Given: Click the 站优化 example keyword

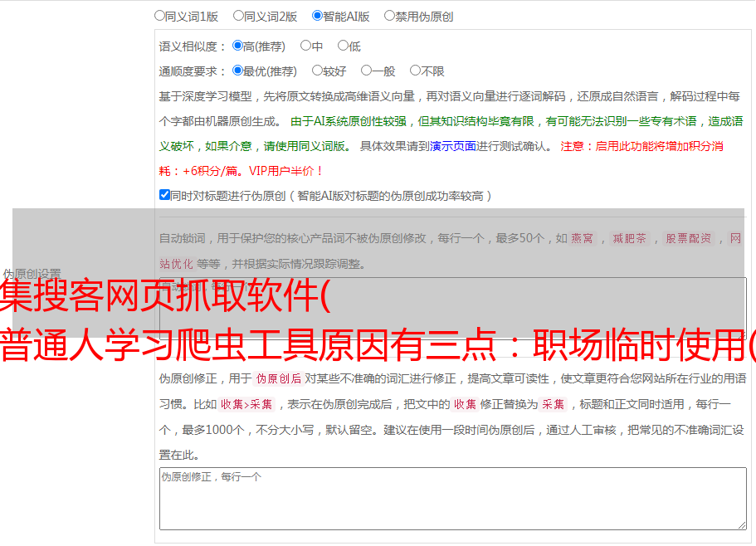Looking at the screenshot, I should [x=176, y=264].
